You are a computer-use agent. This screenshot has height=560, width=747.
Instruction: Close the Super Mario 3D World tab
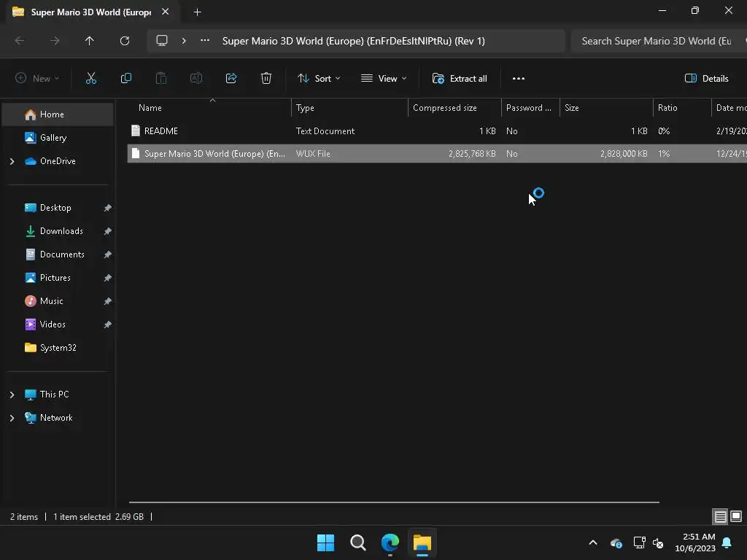click(166, 12)
